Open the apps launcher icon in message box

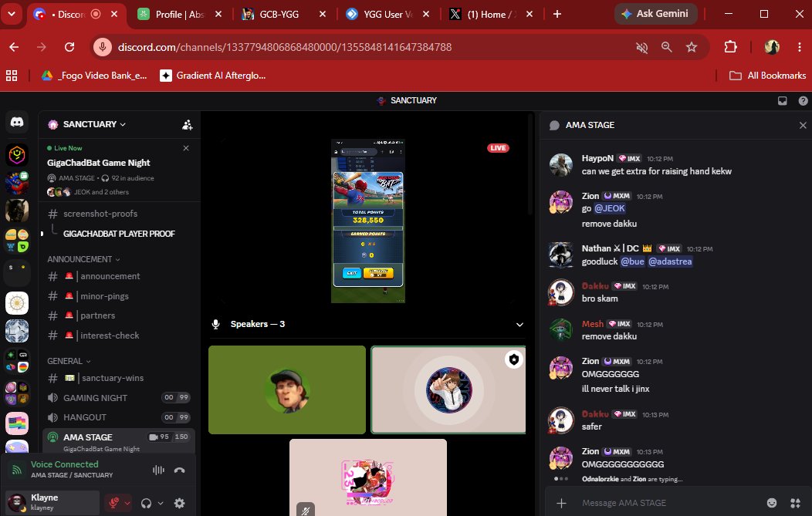(x=796, y=503)
